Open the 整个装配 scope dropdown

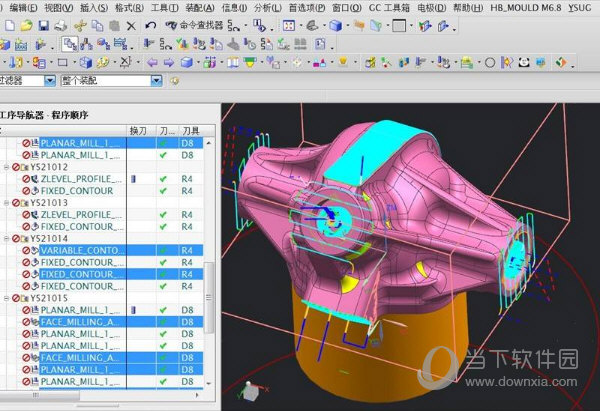(x=156, y=81)
